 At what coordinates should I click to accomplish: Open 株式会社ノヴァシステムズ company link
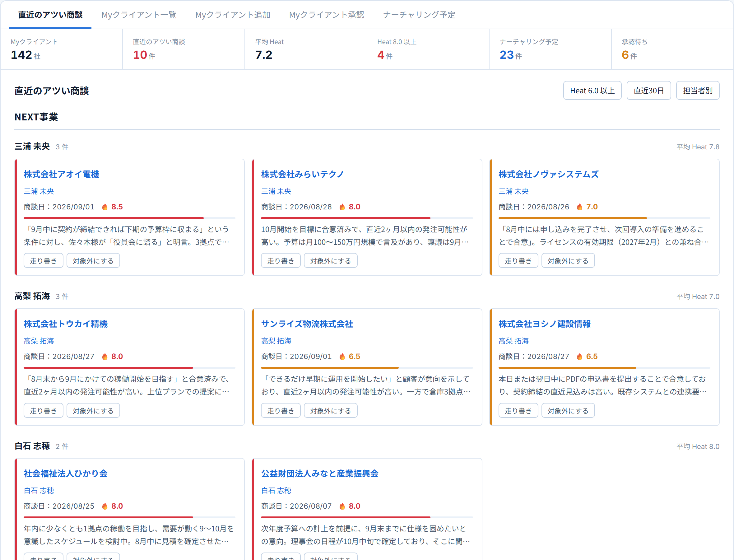[x=548, y=174]
